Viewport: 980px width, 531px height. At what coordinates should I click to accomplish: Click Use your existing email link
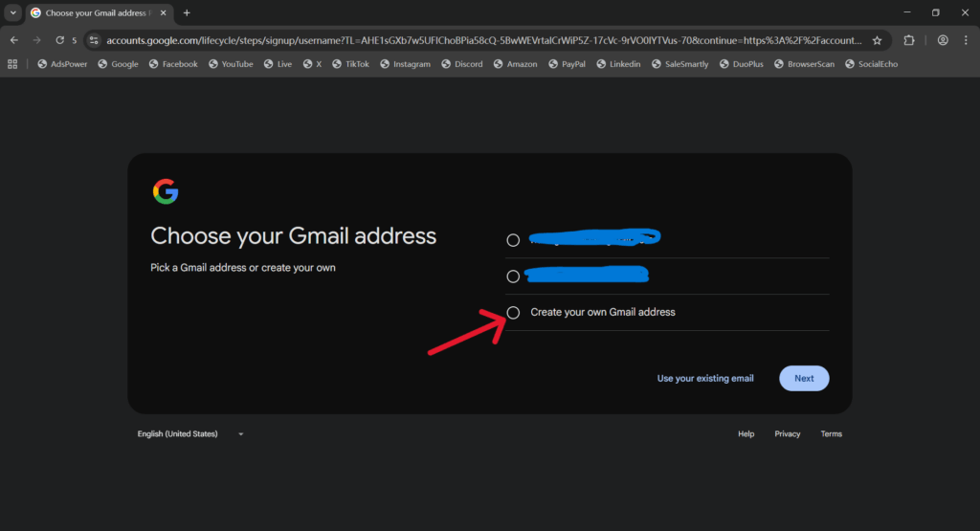click(705, 379)
